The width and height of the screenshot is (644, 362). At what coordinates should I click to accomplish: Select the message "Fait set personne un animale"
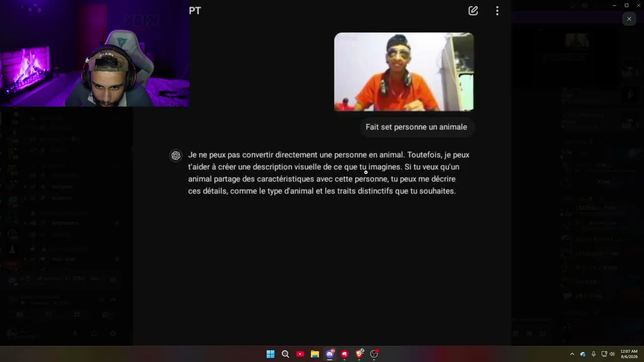point(416,127)
